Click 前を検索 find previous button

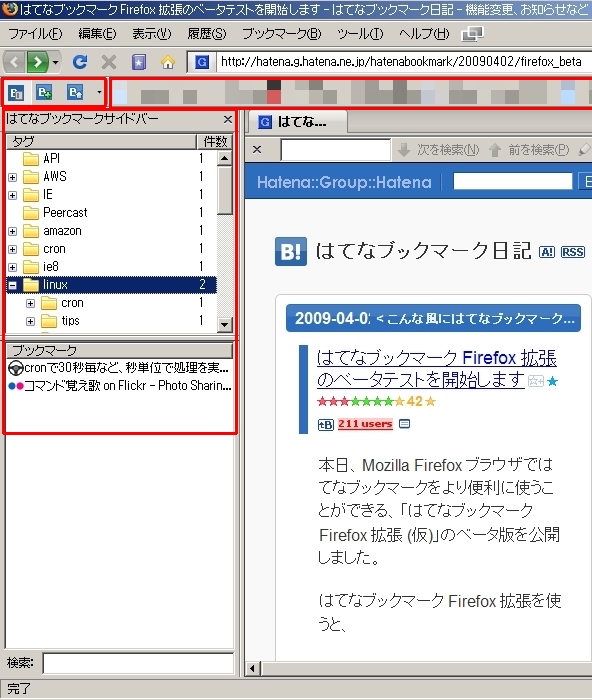[529, 150]
